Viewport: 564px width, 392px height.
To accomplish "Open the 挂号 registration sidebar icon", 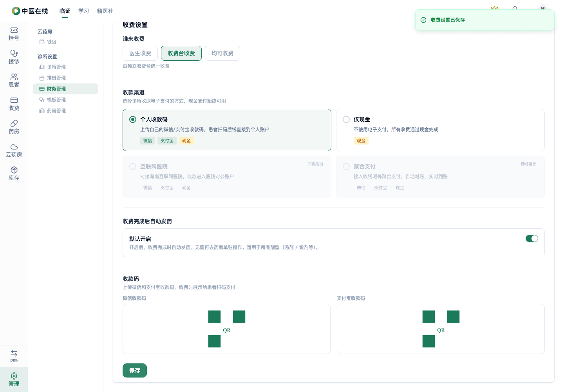I will pos(14,30).
